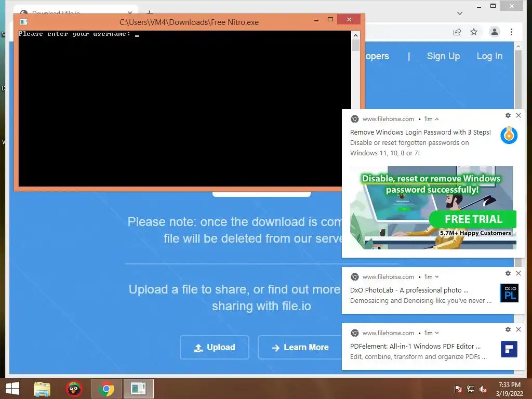This screenshot has width=532, height=399.
Task: Open the Free Nitro console system menu icon
Action: (x=24, y=22)
